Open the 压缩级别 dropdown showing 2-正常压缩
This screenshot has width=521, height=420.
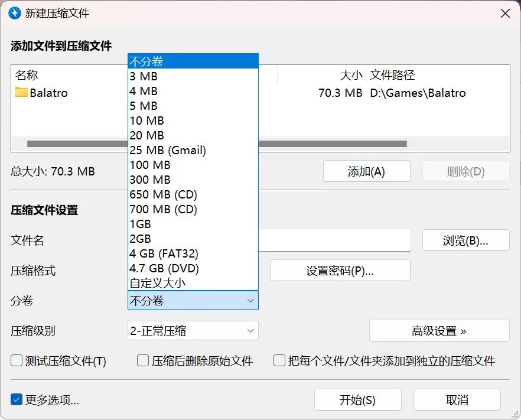coord(193,331)
